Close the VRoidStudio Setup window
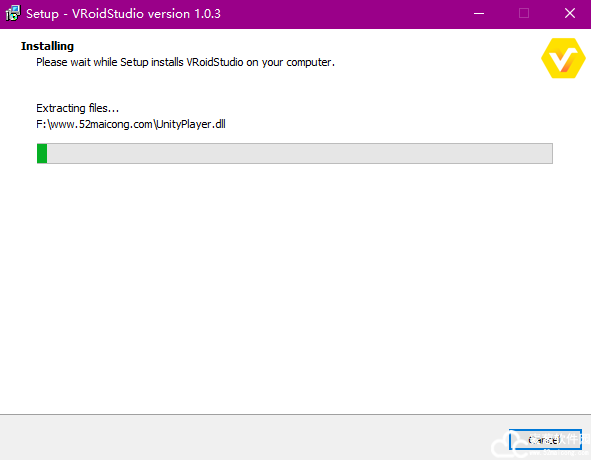This screenshot has height=460, width=591. tap(570, 14)
